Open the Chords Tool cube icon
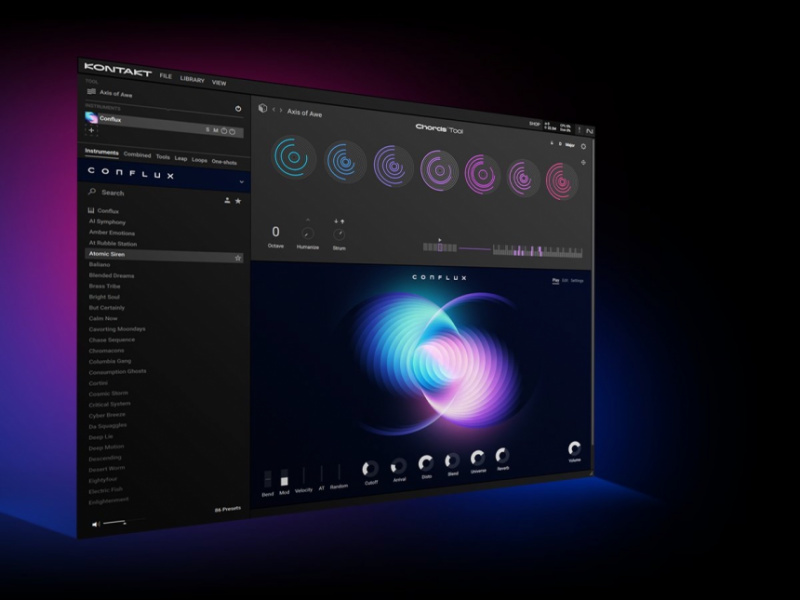 pyautogui.click(x=262, y=109)
